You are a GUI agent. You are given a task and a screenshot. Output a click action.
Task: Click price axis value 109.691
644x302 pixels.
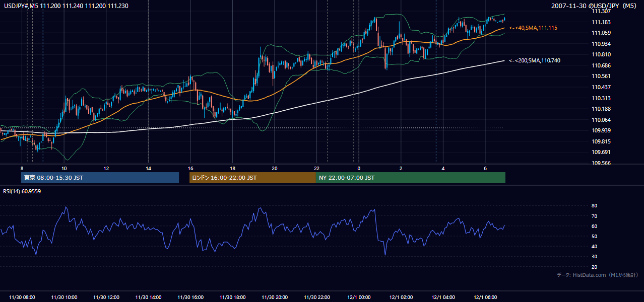(x=601, y=152)
